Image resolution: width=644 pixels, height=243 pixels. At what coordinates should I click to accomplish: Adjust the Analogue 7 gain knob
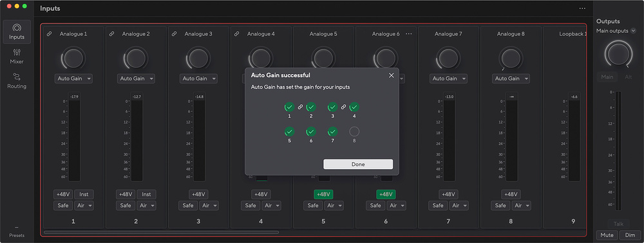click(448, 59)
